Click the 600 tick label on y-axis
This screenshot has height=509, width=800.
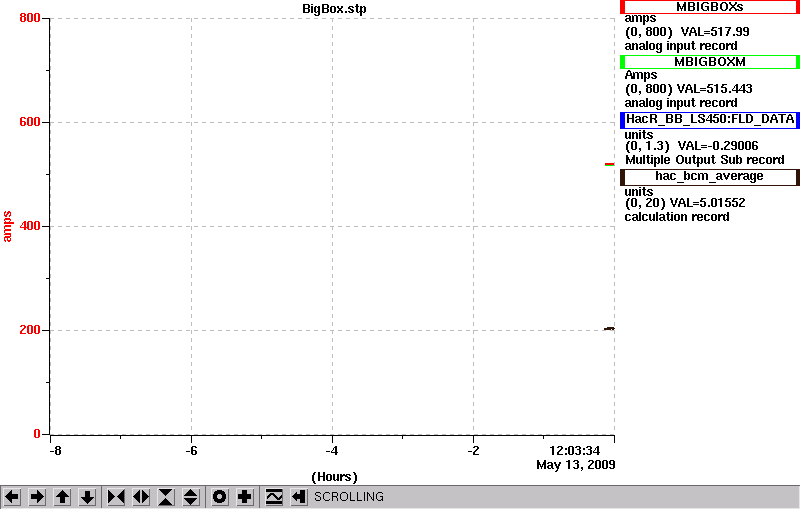(x=30, y=122)
